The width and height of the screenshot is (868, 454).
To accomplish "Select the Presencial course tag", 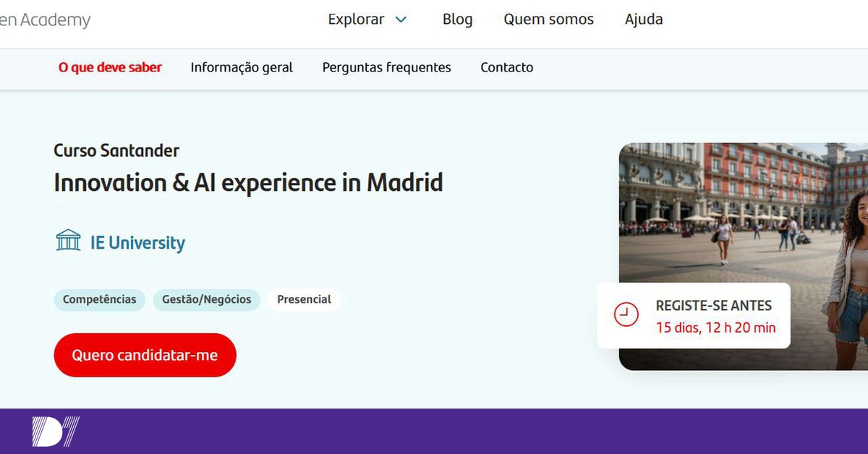I will (304, 299).
